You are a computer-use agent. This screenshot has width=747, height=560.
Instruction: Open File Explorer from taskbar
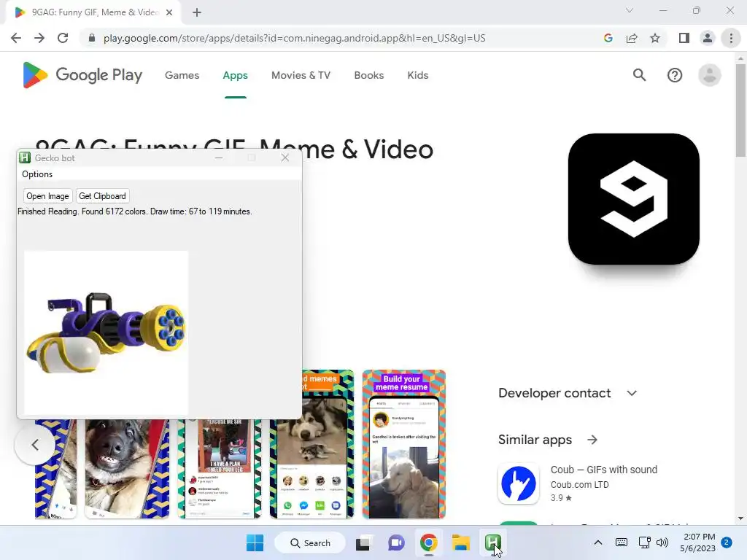461,542
